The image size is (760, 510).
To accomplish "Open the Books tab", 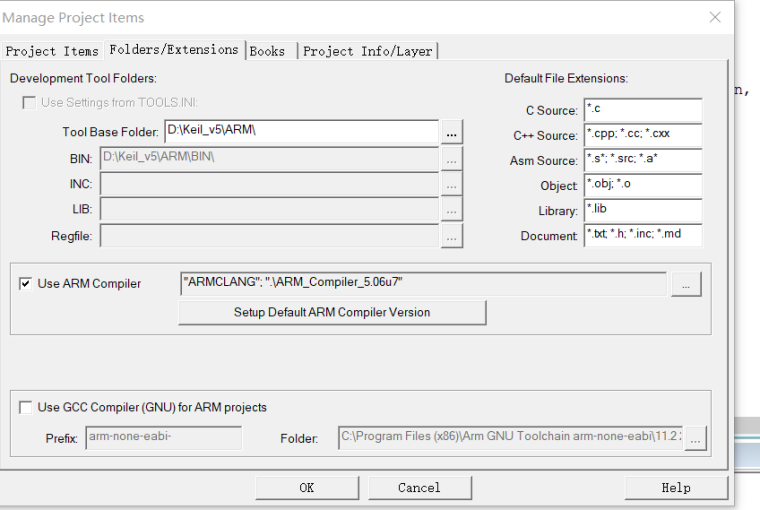I will pos(267,51).
